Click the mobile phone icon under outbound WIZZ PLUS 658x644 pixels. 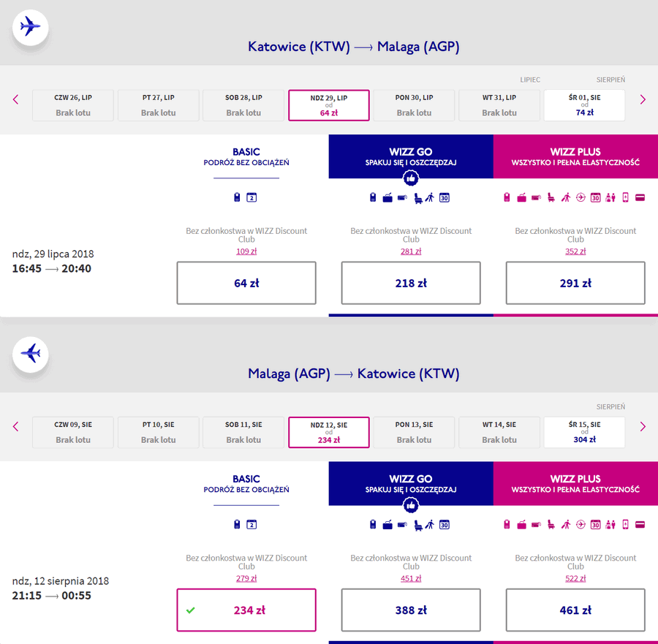625,197
